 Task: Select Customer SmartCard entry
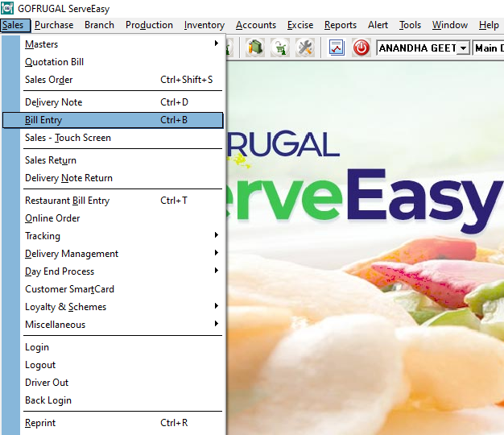point(112,288)
